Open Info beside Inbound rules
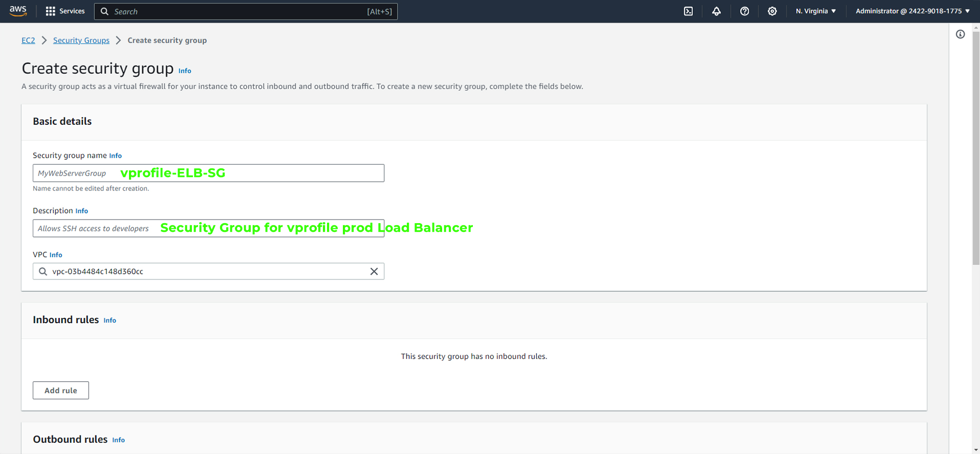The image size is (980, 454). coord(110,320)
